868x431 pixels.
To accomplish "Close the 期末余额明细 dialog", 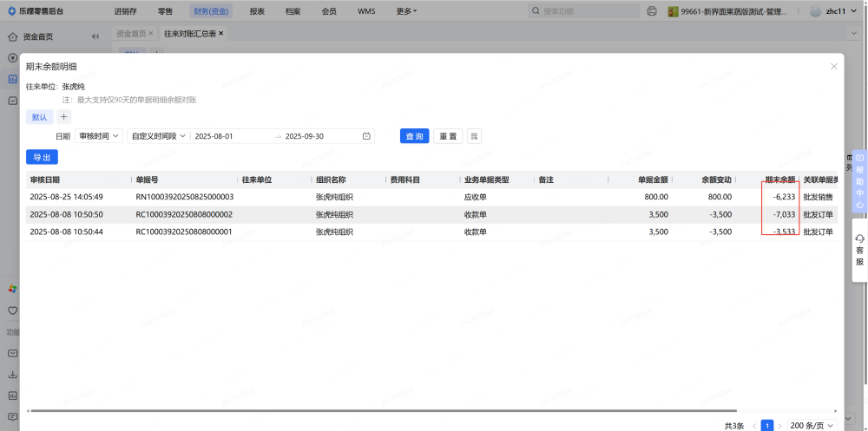I will [834, 66].
